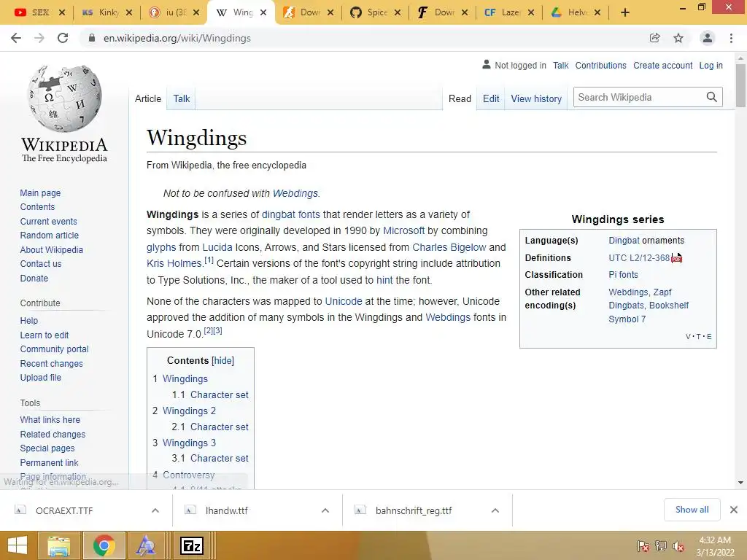747x560 pixels.
Task: Close the Spice GitHub tab
Action: coord(398,12)
